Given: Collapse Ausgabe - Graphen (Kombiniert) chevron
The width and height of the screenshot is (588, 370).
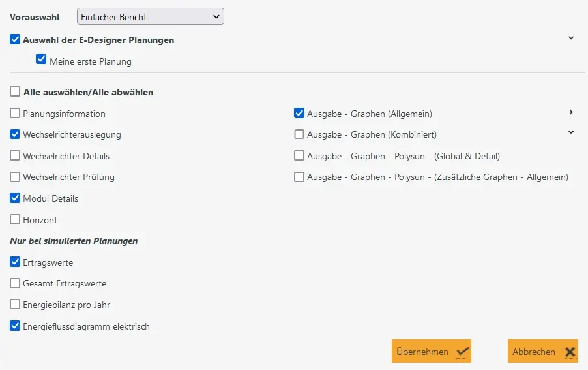Looking at the screenshot, I should pos(570,132).
